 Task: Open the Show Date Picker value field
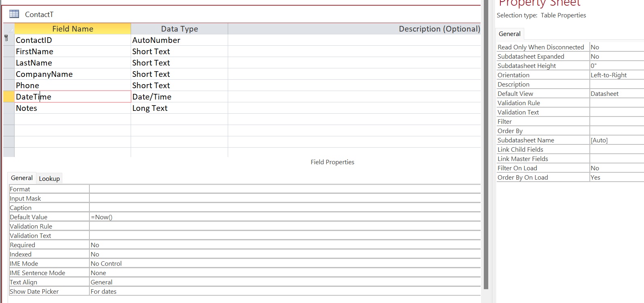(x=283, y=292)
